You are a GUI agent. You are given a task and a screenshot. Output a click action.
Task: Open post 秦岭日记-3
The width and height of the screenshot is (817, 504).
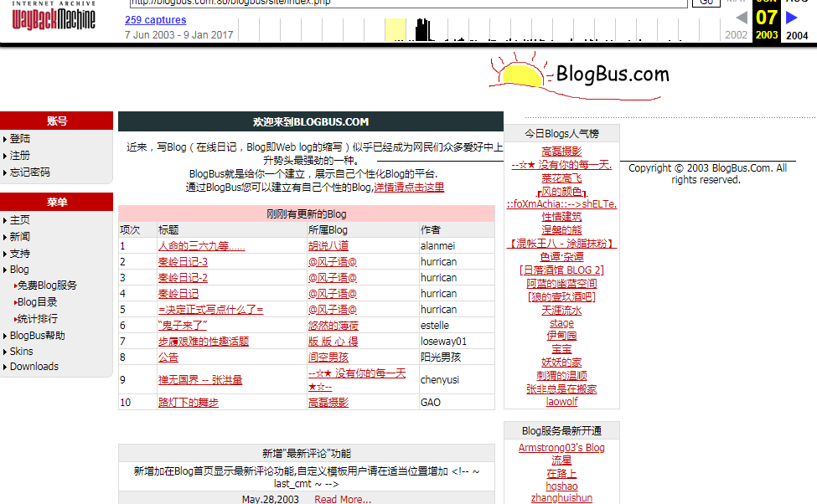point(183,262)
